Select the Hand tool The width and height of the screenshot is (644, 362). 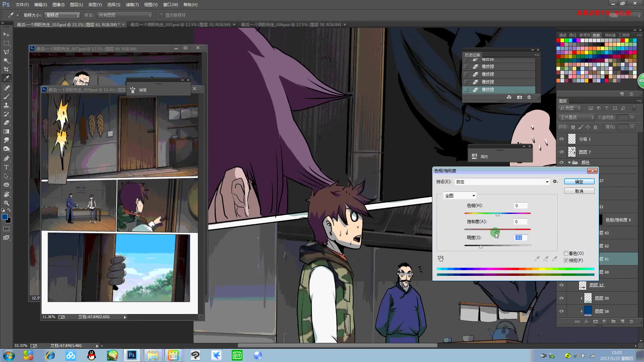coord(6,194)
